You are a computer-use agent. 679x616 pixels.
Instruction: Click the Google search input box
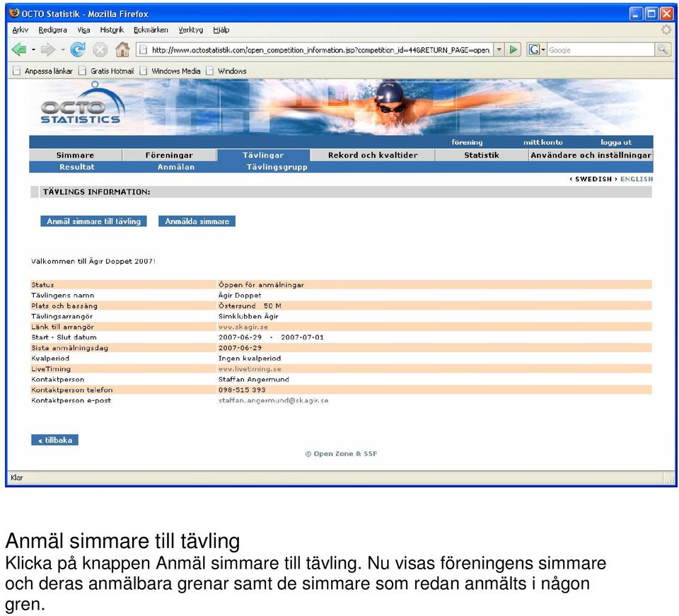601,50
